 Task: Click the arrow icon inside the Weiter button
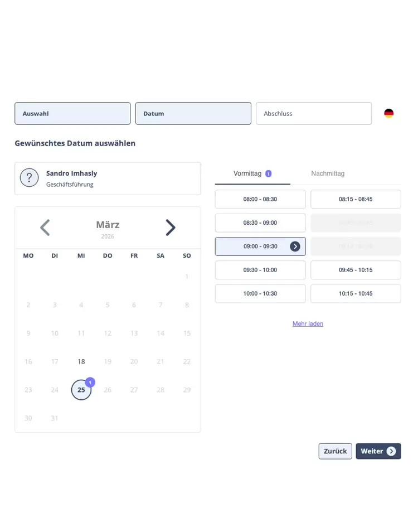point(391,451)
